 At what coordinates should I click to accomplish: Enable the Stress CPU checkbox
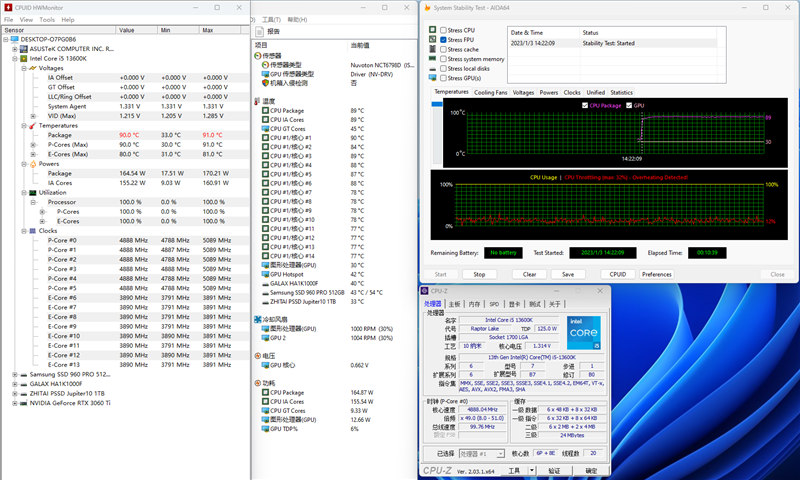(x=444, y=30)
